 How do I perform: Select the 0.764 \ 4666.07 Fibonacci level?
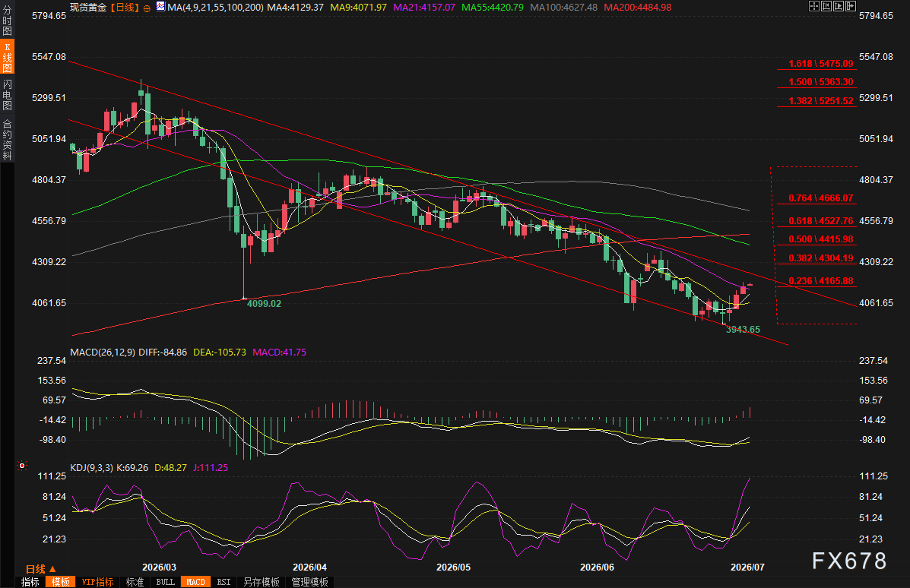pos(820,198)
